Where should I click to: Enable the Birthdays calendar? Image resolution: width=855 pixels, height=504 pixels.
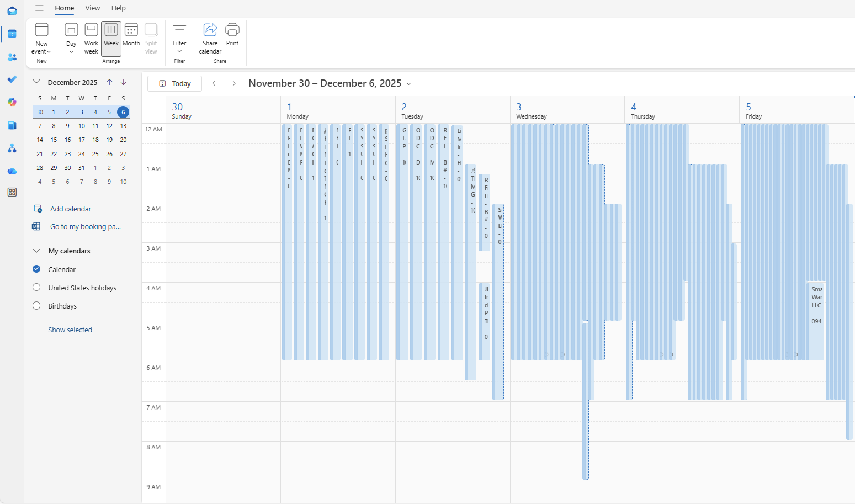pyautogui.click(x=36, y=305)
